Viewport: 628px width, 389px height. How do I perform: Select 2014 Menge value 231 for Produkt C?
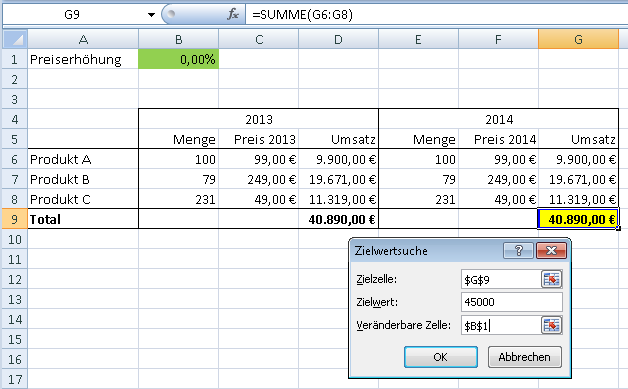(x=418, y=199)
